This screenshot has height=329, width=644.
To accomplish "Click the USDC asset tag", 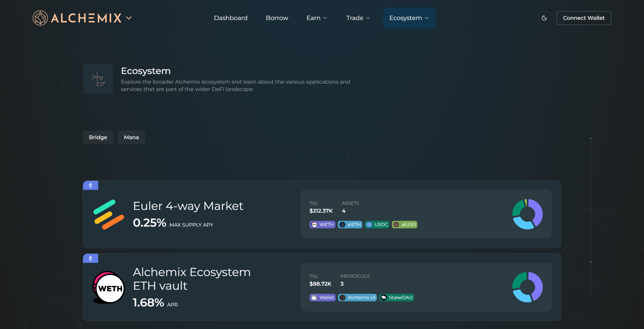I will [377, 225].
